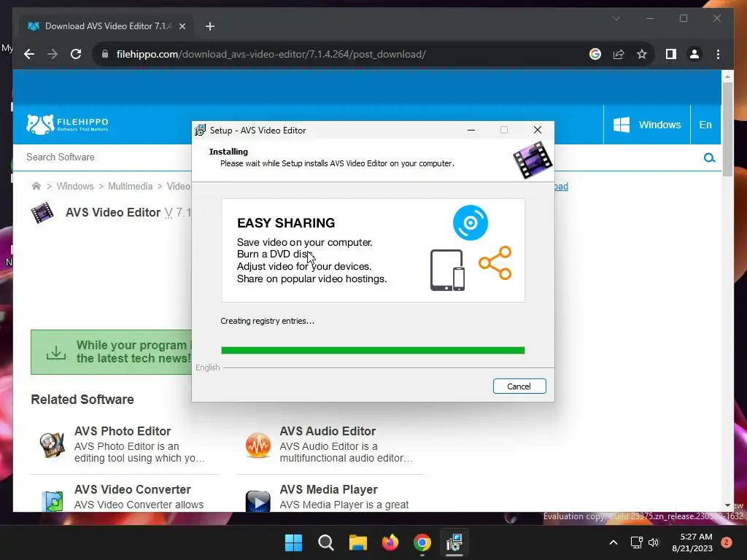
Task: Open AVS Video Converter related software link
Action: pyautogui.click(x=133, y=489)
